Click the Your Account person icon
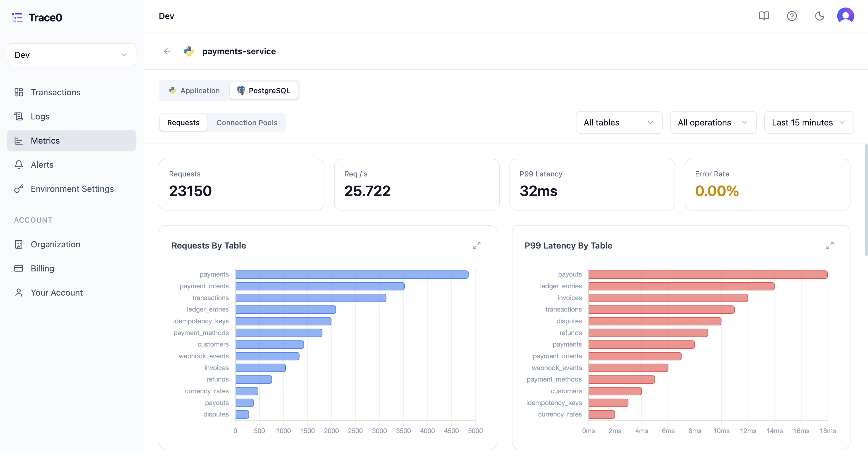The image size is (868, 453). pyautogui.click(x=19, y=293)
